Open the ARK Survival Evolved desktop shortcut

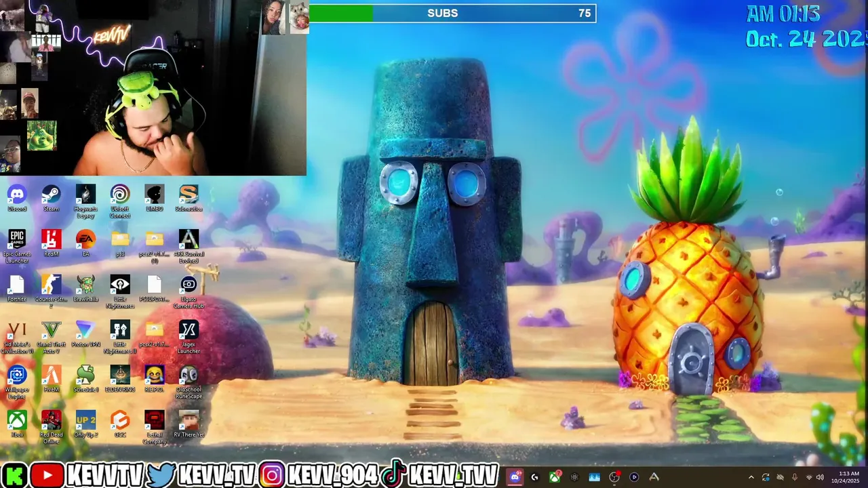(x=189, y=247)
